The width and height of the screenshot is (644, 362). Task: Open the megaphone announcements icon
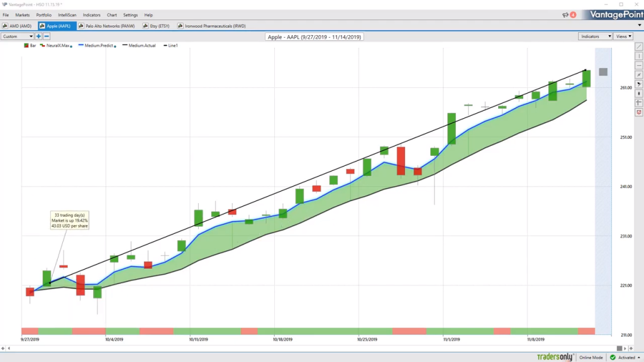[565, 15]
